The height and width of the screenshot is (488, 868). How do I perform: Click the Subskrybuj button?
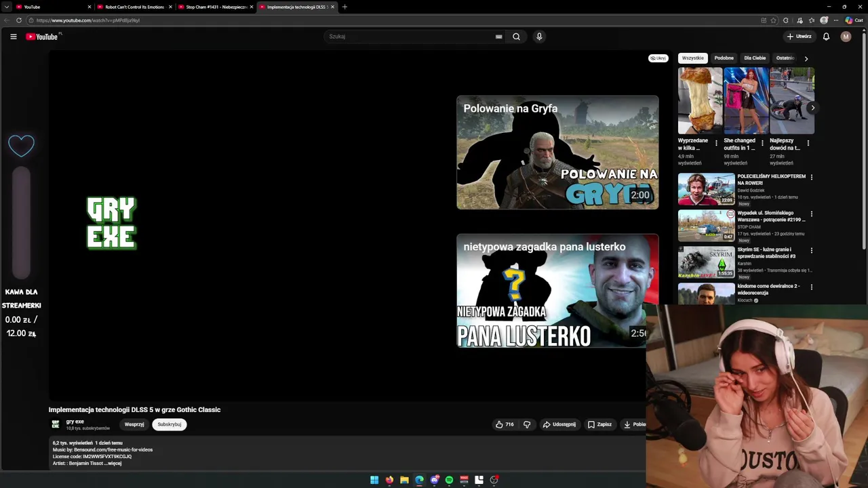[169, 424]
